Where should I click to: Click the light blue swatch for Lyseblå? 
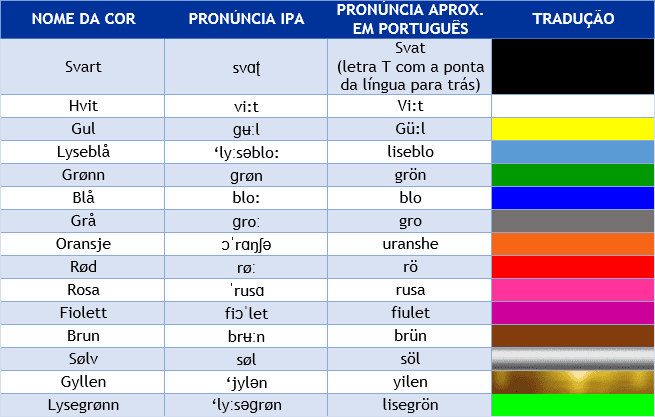(573, 152)
